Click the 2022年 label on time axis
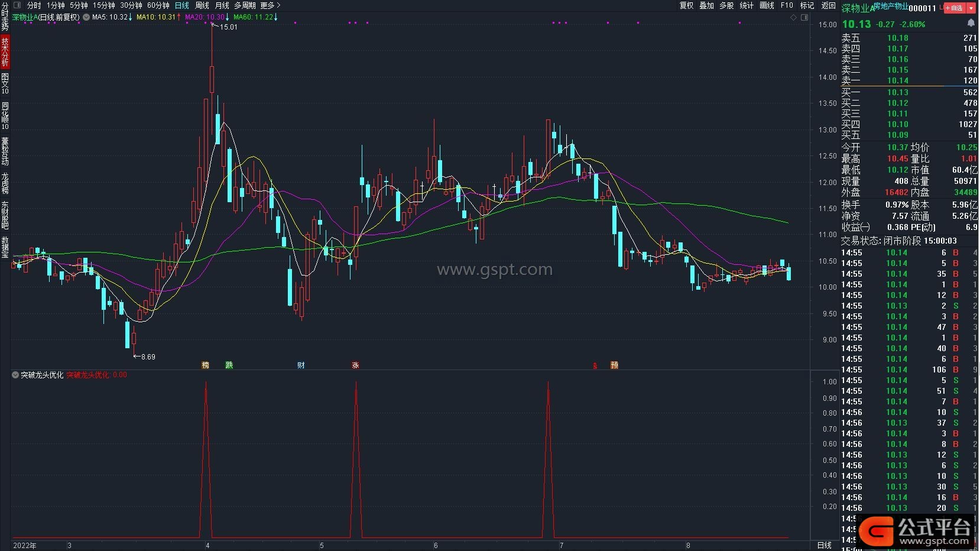This screenshot has width=980, height=551. 25,545
